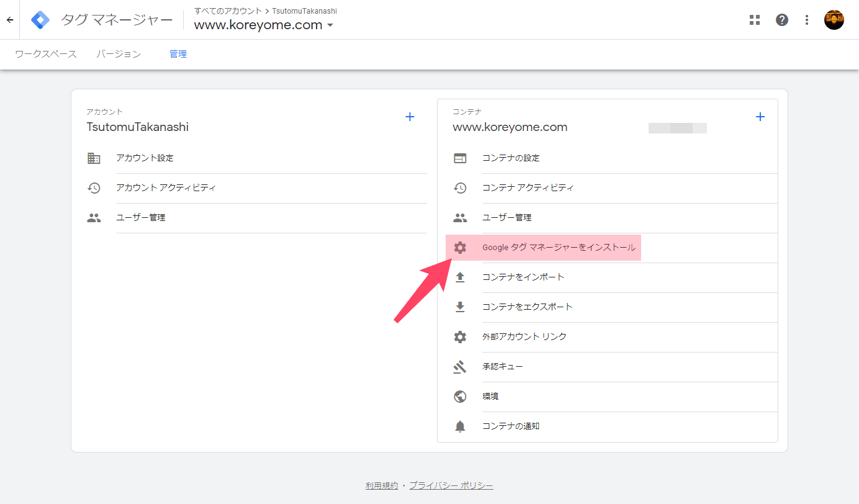Click the 承認キュー gavel icon
This screenshot has width=859, height=504.
(x=460, y=367)
